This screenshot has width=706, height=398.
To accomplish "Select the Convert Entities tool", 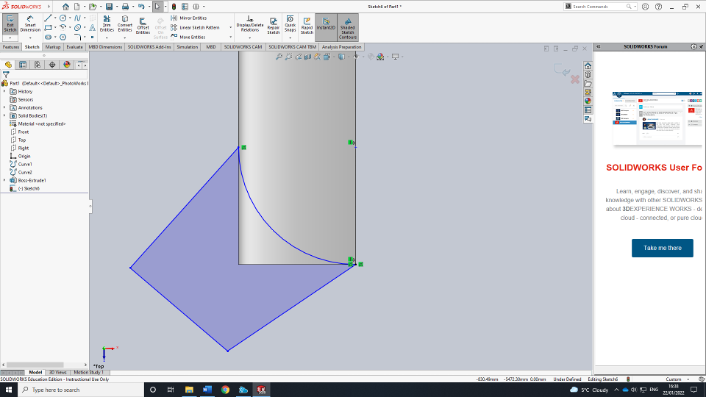I will coord(125,24).
